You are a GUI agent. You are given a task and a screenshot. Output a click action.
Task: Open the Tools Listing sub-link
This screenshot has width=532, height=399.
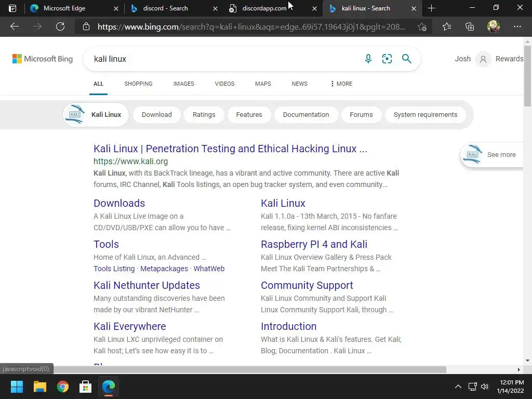pyautogui.click(x=114, y=269)
